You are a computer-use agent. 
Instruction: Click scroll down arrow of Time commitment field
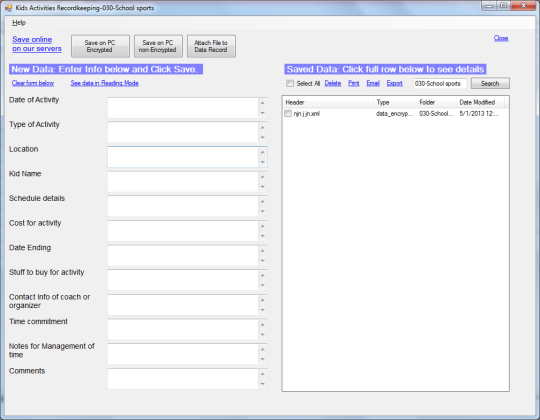pos(263,335)
